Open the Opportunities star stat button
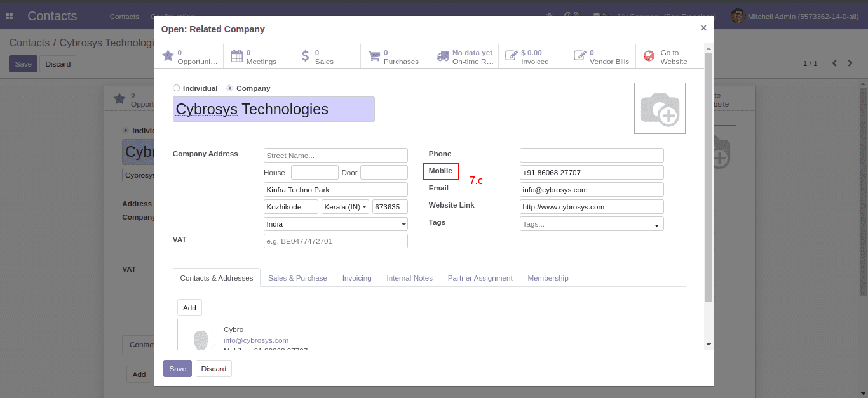868x398 pixels. 189,56
